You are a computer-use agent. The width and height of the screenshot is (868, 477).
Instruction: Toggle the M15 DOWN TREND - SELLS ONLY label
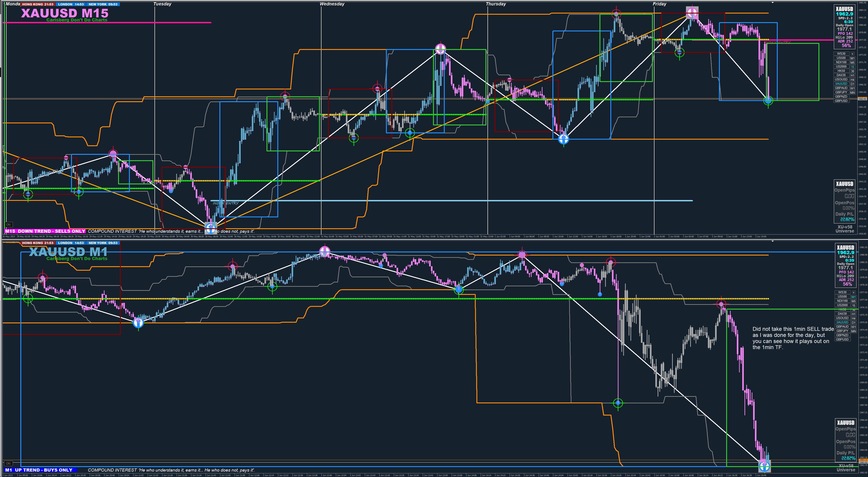(x=45, y=231)
